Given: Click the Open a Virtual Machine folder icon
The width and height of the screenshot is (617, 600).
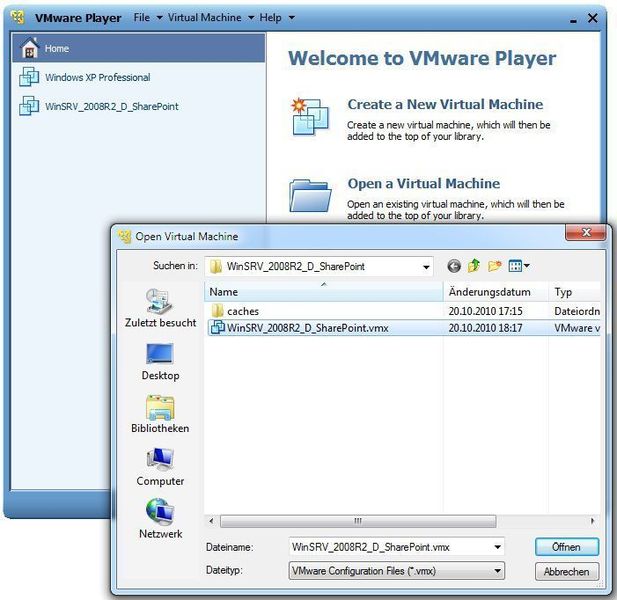Looking at the screenshot, I should click(x=310, y=196).
